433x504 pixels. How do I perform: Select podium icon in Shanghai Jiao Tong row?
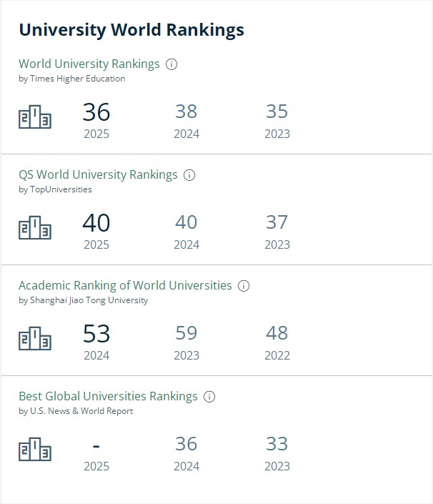pyautogui.click(x=35, y=339)
